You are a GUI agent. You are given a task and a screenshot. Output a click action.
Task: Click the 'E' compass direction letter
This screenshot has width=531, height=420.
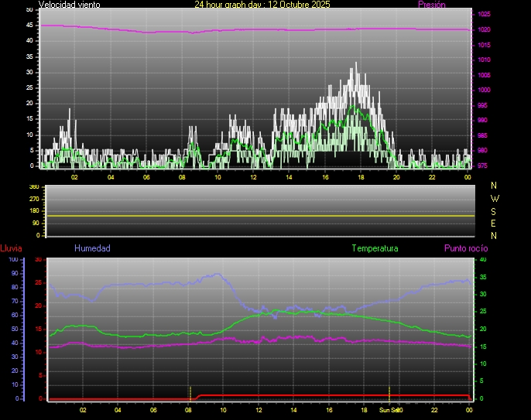click(495, 223)
